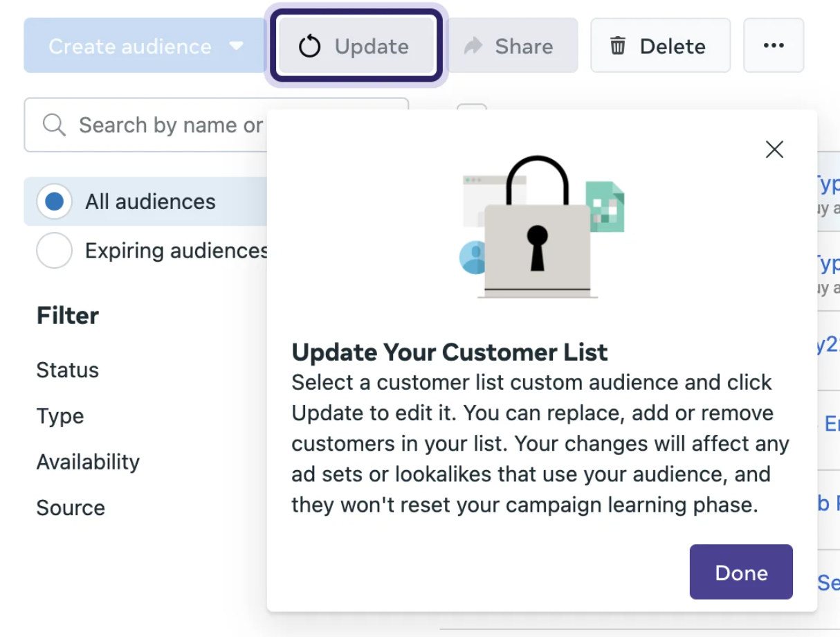Click the trash icon on Delete
Image resolution: width=840 pixels, height=637 pixels.
tap(617, 46)
